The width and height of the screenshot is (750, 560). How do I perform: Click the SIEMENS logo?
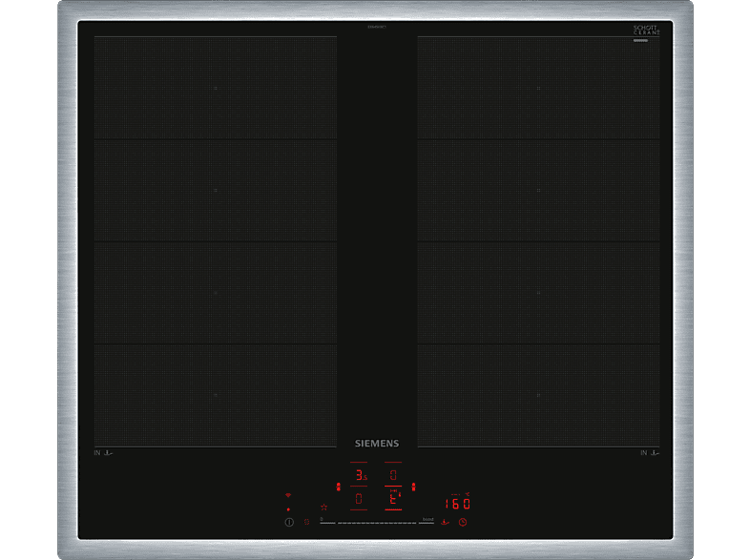click(x=377, y=444)
